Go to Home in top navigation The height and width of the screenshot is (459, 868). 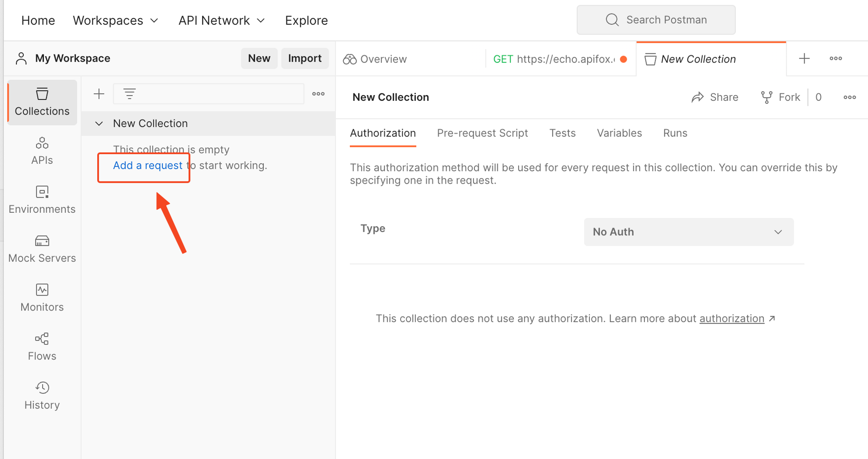pyautogui.click(x=38, y=20)
